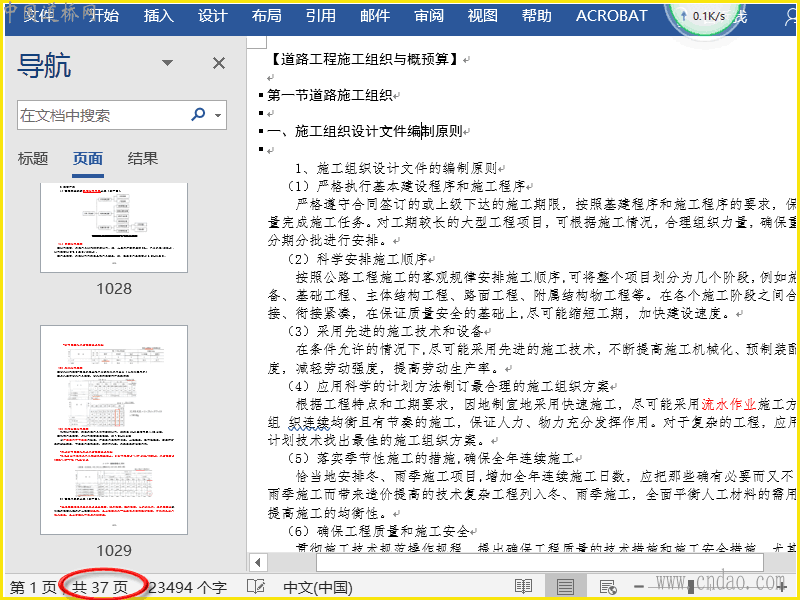Click 共 37 页 page count in status bar
800x600 pixels.
point(100,587)
